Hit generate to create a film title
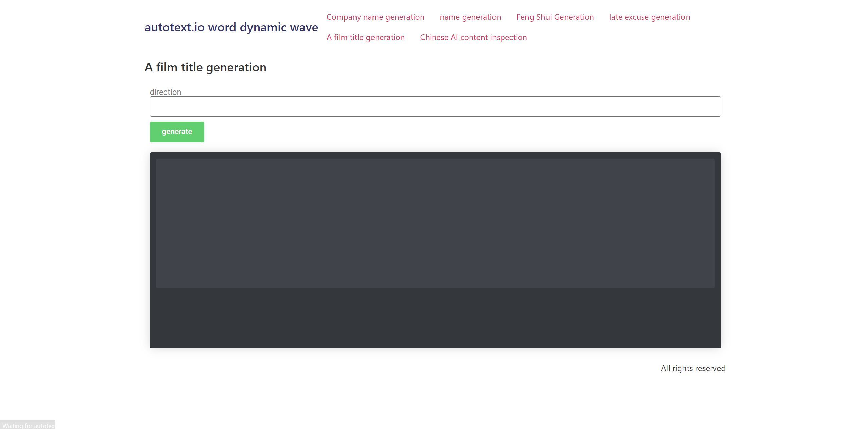Image resolution: width=868 pixels, height=429 pixels. click(176, 132)
